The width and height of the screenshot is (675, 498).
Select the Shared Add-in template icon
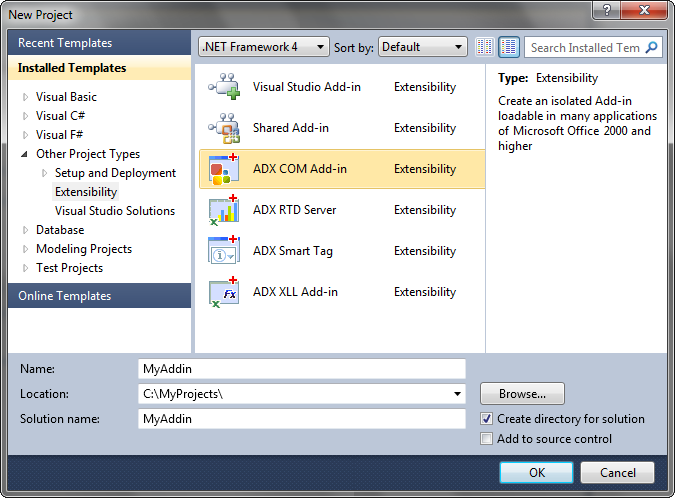click(x=224, y=128)
